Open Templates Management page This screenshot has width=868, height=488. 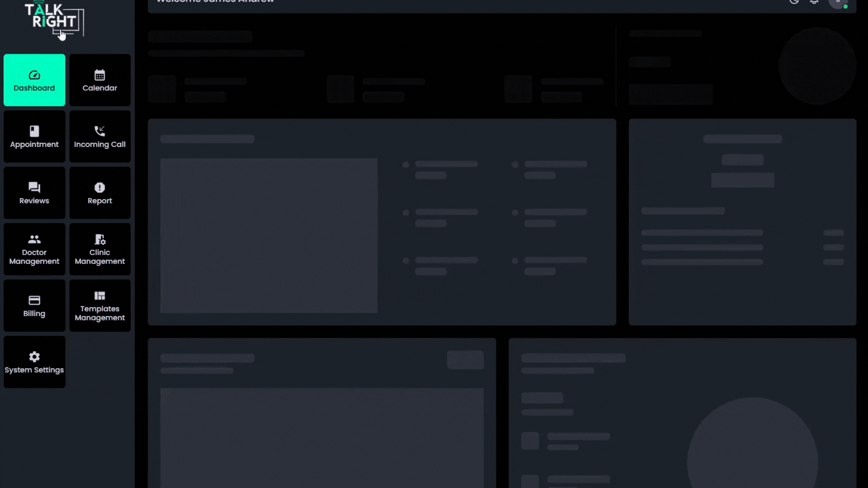point(100,306)
